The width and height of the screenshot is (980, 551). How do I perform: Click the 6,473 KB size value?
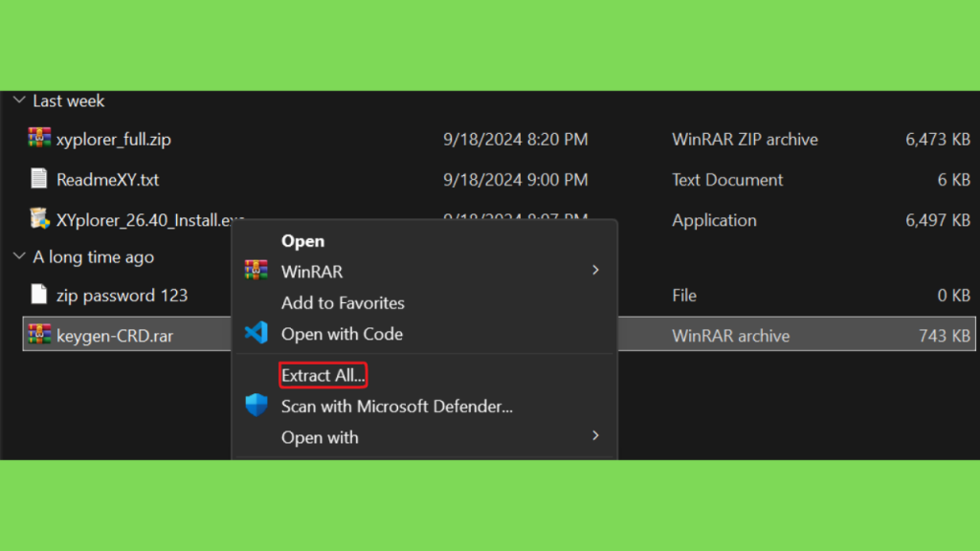938,140
